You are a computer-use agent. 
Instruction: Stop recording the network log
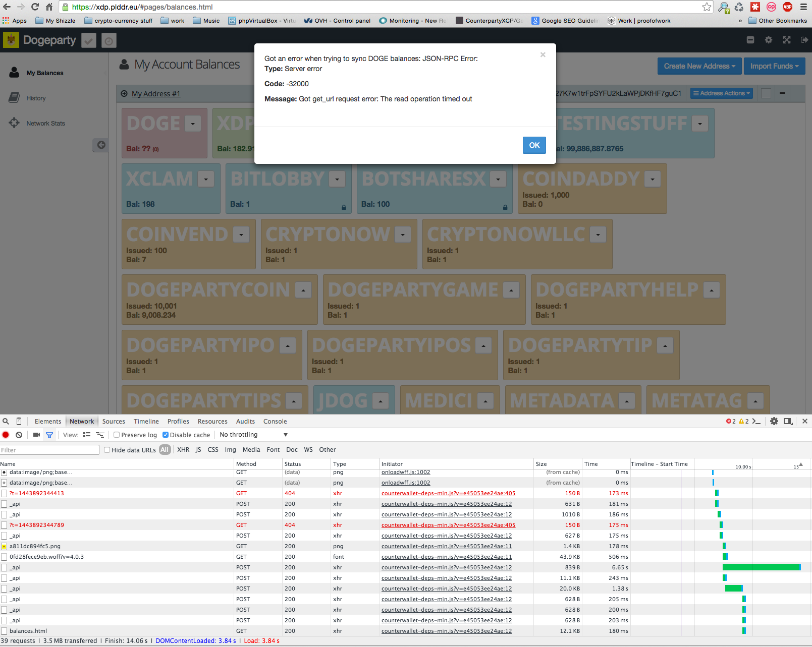click(6, 435)
